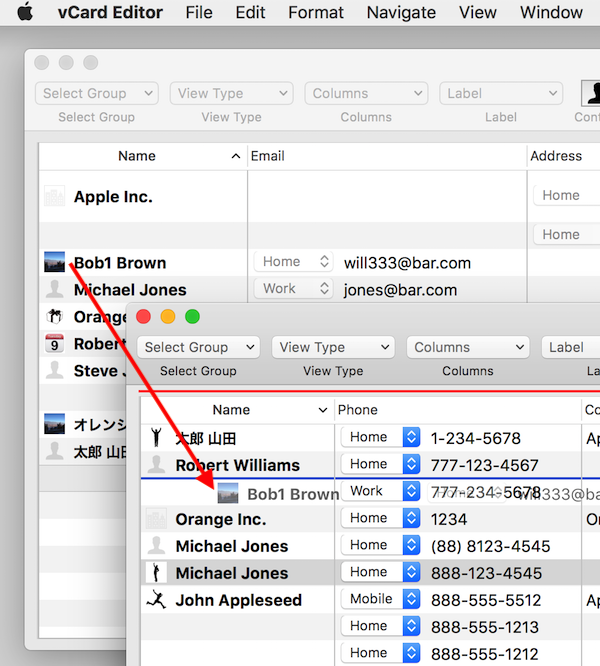Click Robert Williams' silhouette icon in front window
The image size is (600, 666).
click(156, 464)
